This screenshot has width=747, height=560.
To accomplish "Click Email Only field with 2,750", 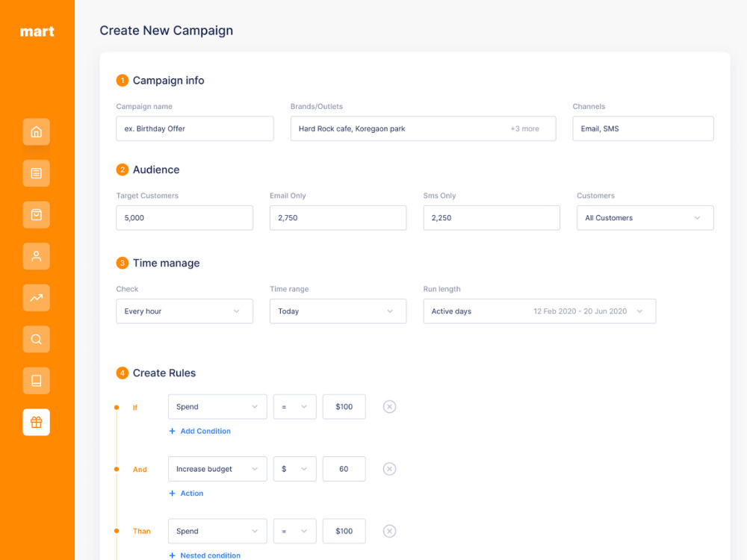I will (338, 217).
